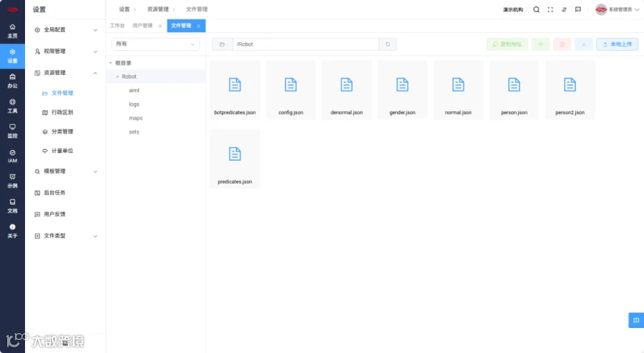Open IAM in the left rail

tap(12, 156)
